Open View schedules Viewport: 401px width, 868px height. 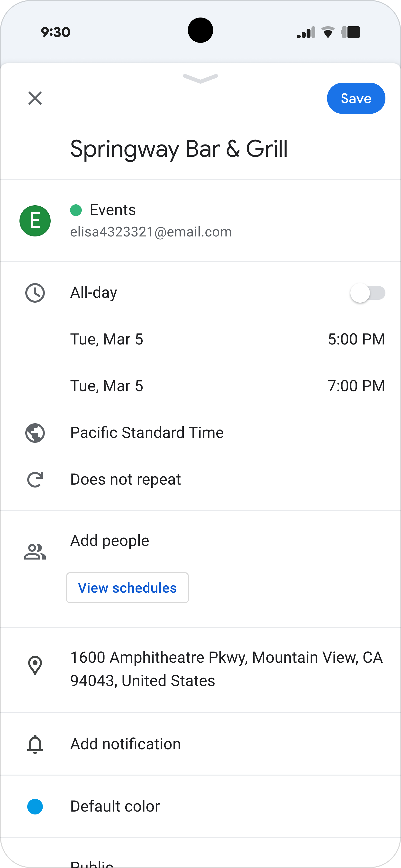coord(127,588)
